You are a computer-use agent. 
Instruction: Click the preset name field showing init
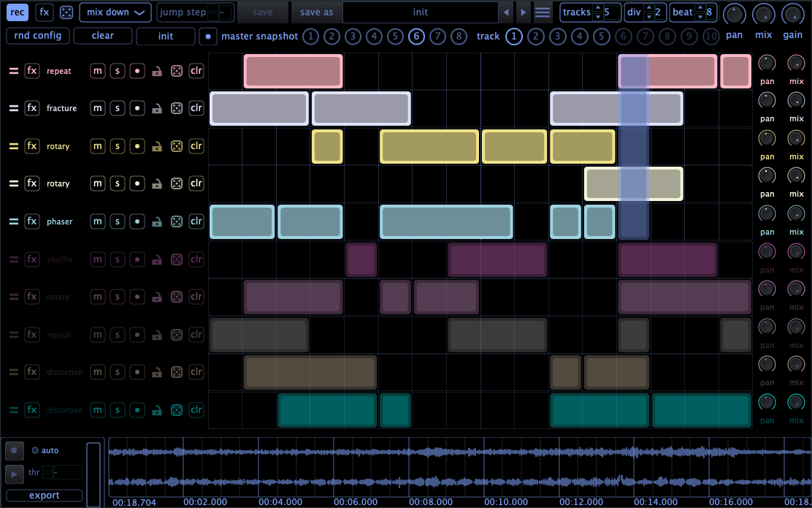420,12
